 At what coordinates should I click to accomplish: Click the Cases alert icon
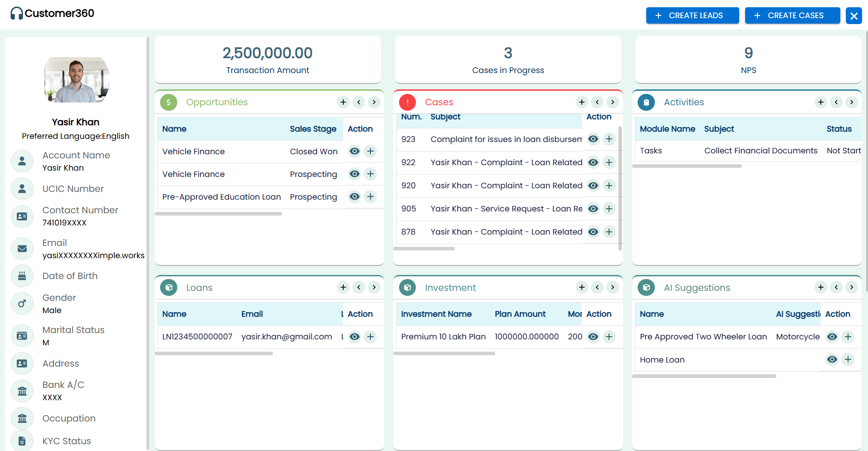[407, 102]
